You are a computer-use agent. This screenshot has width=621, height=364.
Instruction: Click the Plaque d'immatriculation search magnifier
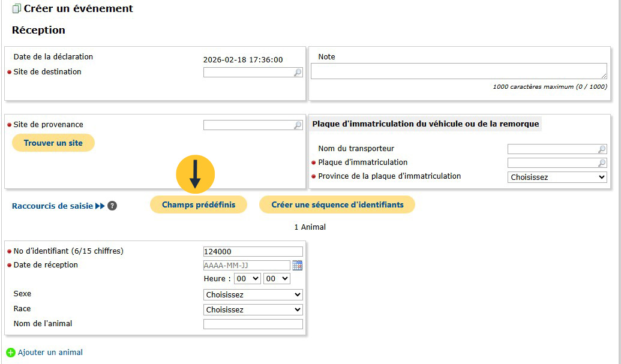click(602, 163)
